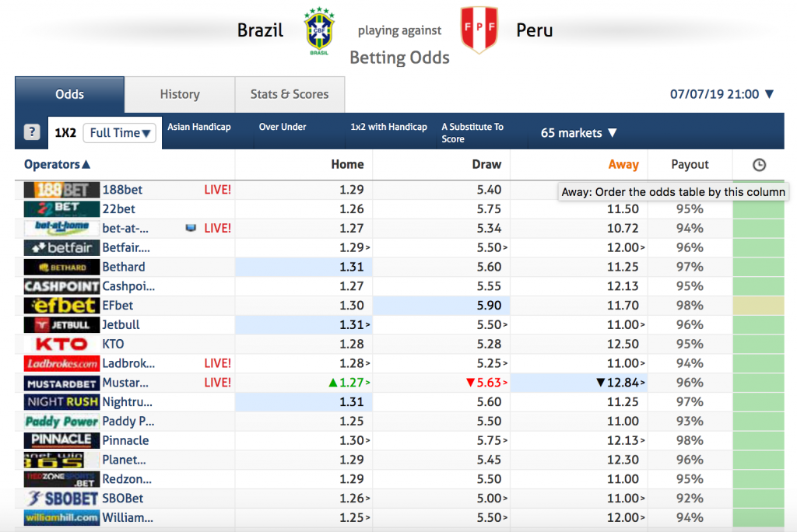Select the Asian Handicap market
Screen dimensions: 797x532
point(199,127)
